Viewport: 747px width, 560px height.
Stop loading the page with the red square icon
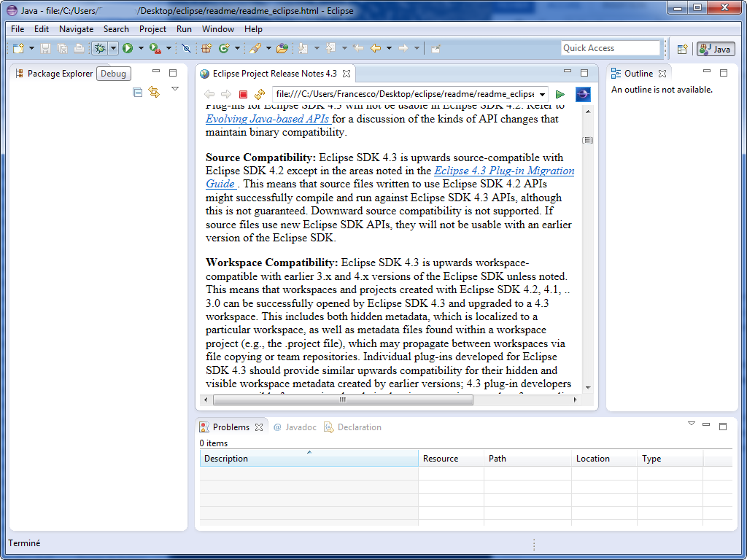pyautogui.click(x=243, y=94)
